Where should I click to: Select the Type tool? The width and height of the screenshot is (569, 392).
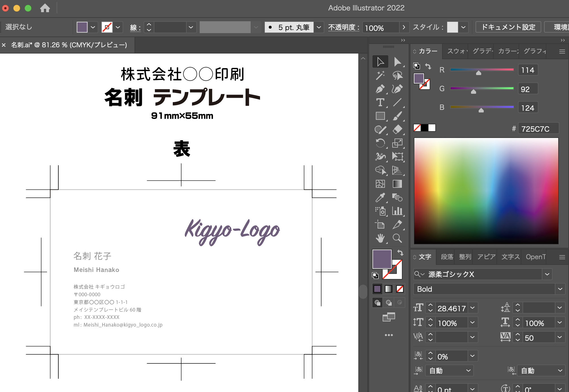pos(380,103)
